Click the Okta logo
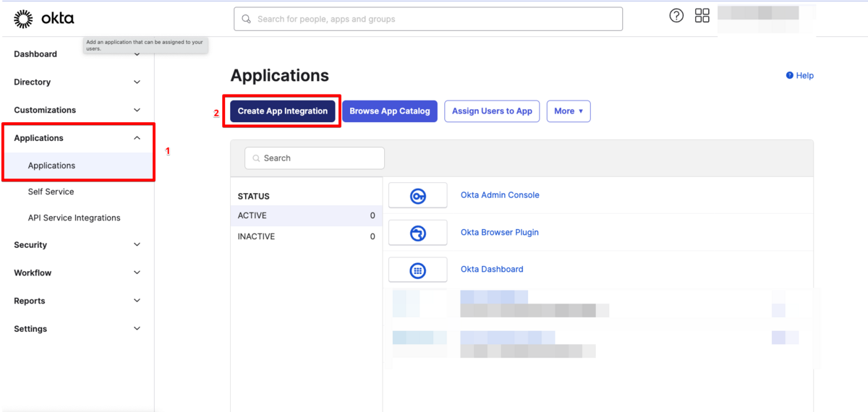The image size is (868, 412). [x=44, y=19]
